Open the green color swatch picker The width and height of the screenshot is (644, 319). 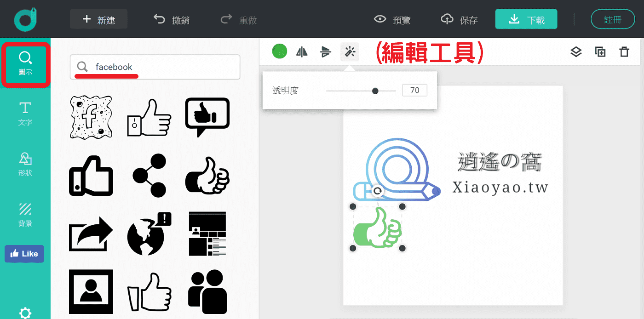click(279, 51)
